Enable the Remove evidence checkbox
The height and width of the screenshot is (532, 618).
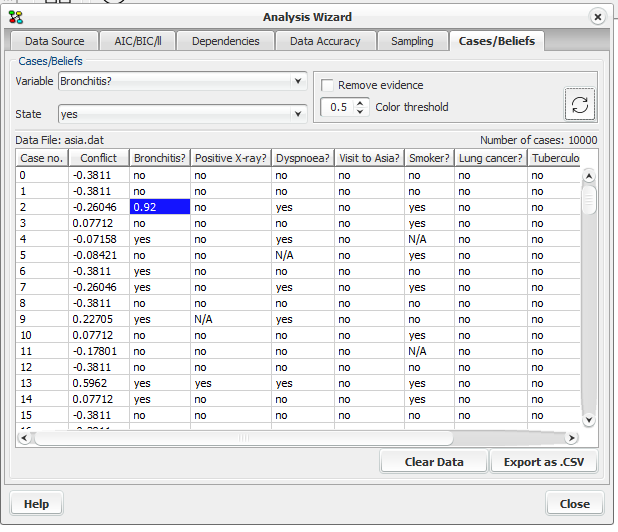click(327, 85)
